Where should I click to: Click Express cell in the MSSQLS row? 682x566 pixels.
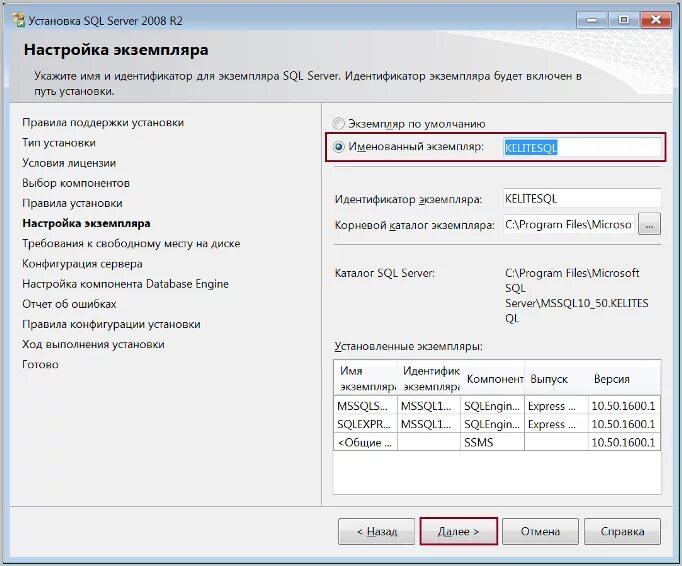coord(556,406)
